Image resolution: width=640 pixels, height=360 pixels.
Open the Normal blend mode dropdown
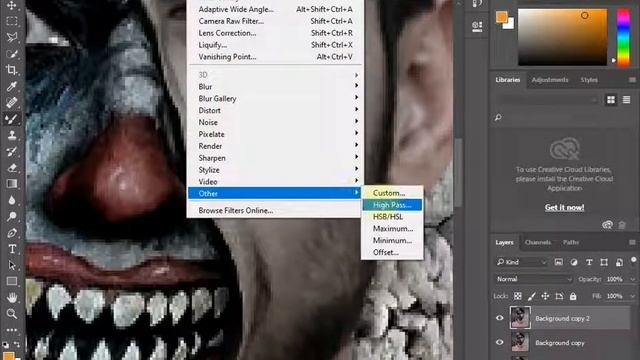click(x=534, y=279)
